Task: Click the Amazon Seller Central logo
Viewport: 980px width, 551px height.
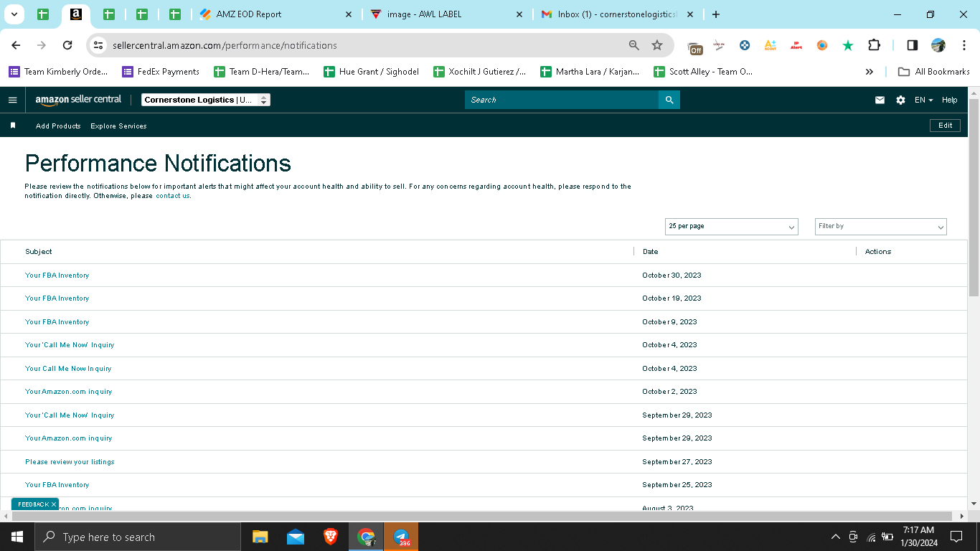Action: tap(78, 100)
